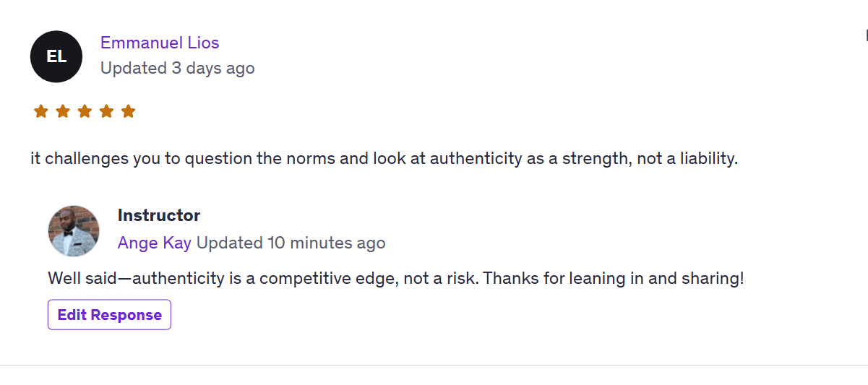This screenshot has width=868, height=385.
Task: Click the 'Updated 3 days ago' timestamp
Action: tap(177, 68)
